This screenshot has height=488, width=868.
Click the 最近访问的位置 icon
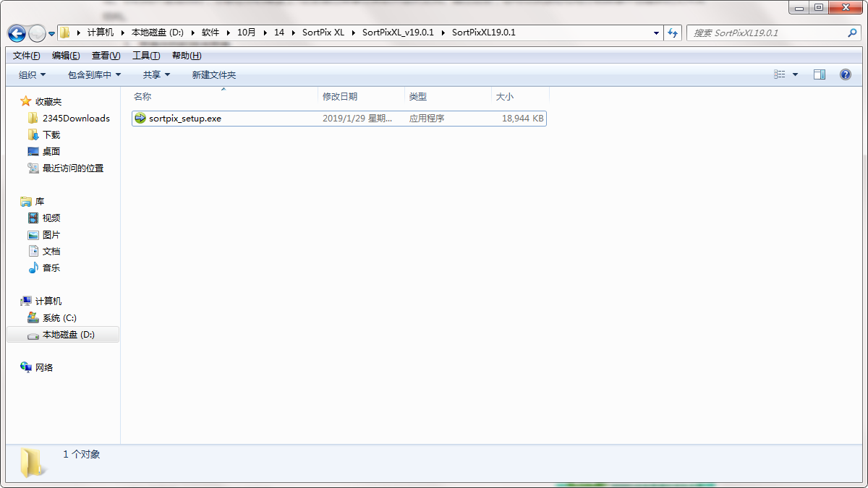pos(33,168)
